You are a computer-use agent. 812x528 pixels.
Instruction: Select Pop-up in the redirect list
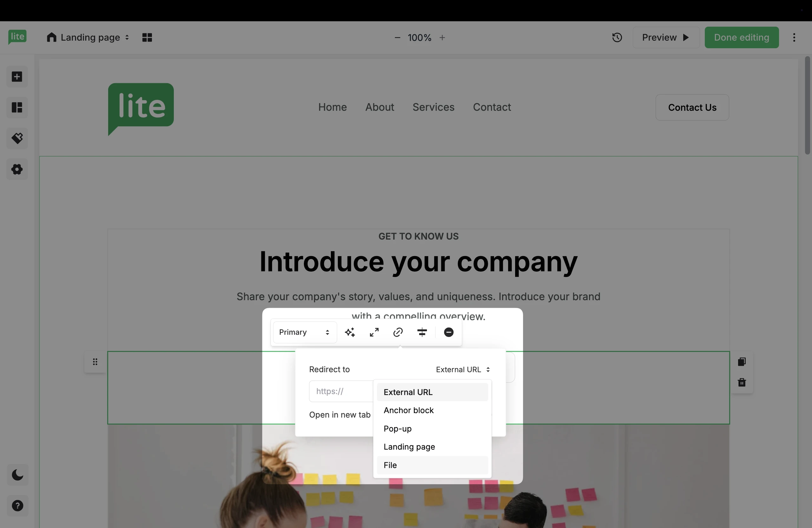pos(397,429)
